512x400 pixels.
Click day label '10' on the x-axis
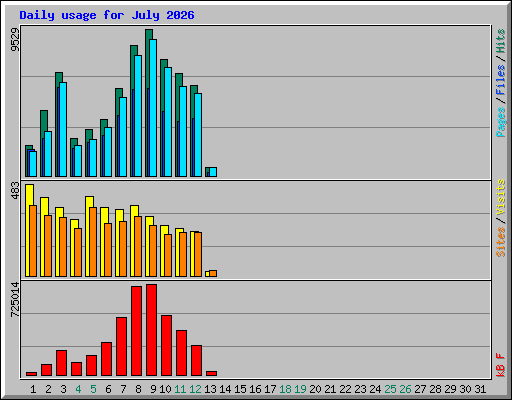click(x=165, y=389)
